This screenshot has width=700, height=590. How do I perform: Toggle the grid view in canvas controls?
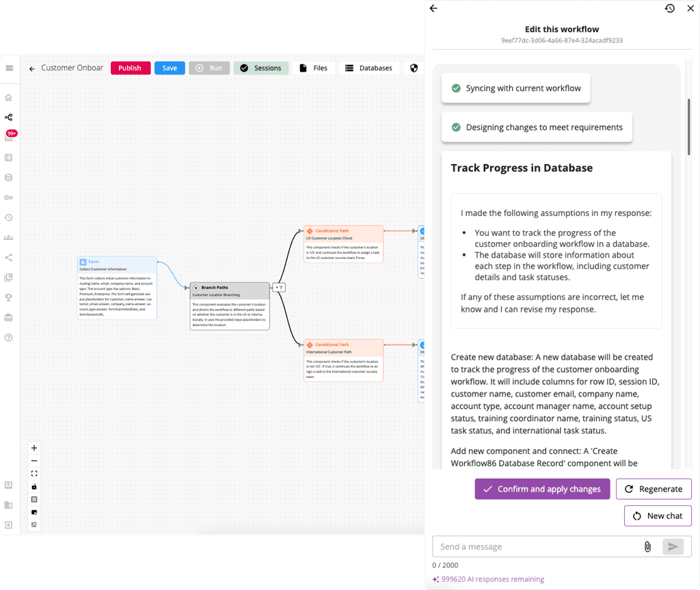click(x=34, y=498)
